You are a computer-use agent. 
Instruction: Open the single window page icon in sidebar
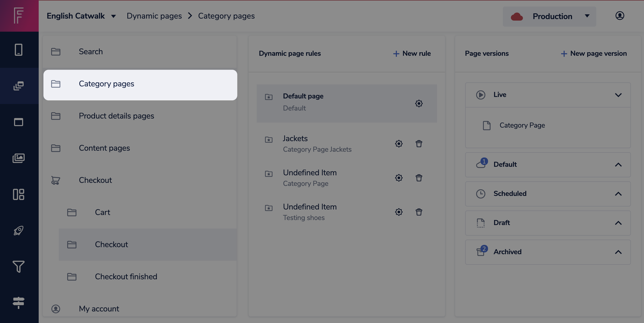19,122
